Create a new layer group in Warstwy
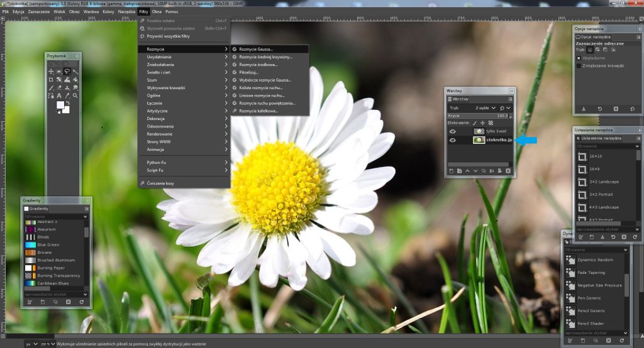Image resolution: width=644 pixels, height=348 pixels. coord(459,171)
